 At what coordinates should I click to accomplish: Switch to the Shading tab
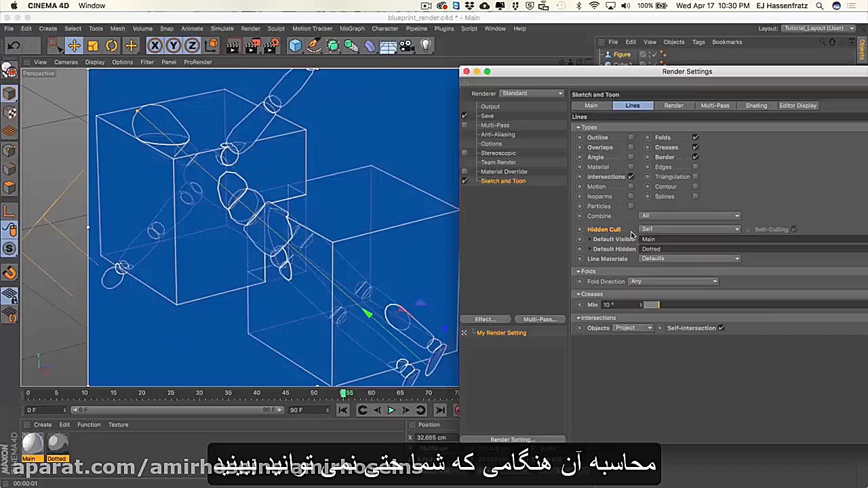point(755,105)
